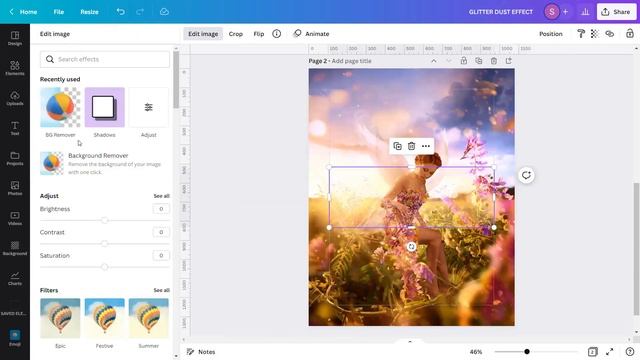Lock the selected element
The width and height of the screenshot is (640, 360).
[629, 34]
